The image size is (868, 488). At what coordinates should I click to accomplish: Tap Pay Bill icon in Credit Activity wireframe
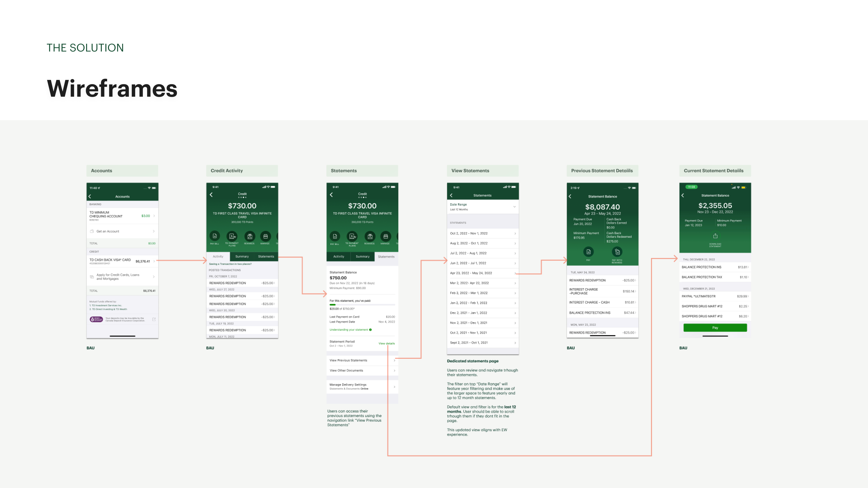coord(215,236)
